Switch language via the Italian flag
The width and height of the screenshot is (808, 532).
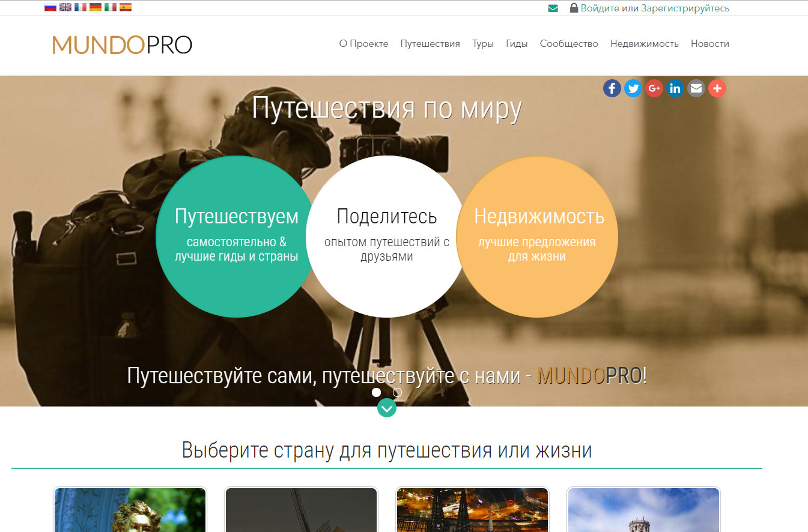(111, 7)
